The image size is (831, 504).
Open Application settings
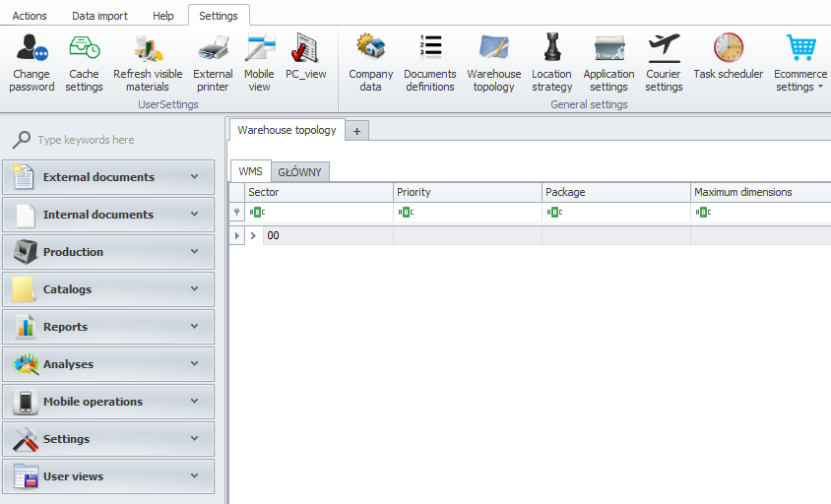point(608,62)
